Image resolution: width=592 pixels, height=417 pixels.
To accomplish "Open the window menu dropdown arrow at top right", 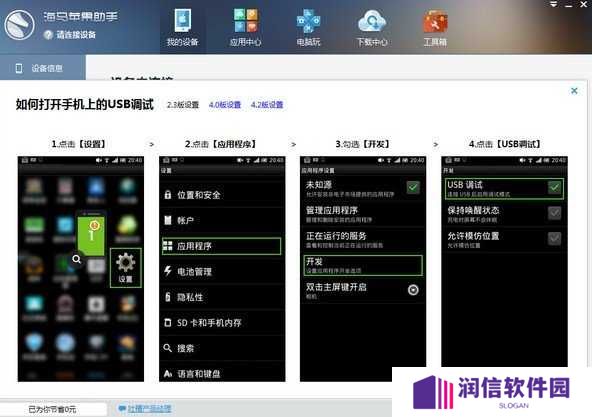I will pos(553,4).
